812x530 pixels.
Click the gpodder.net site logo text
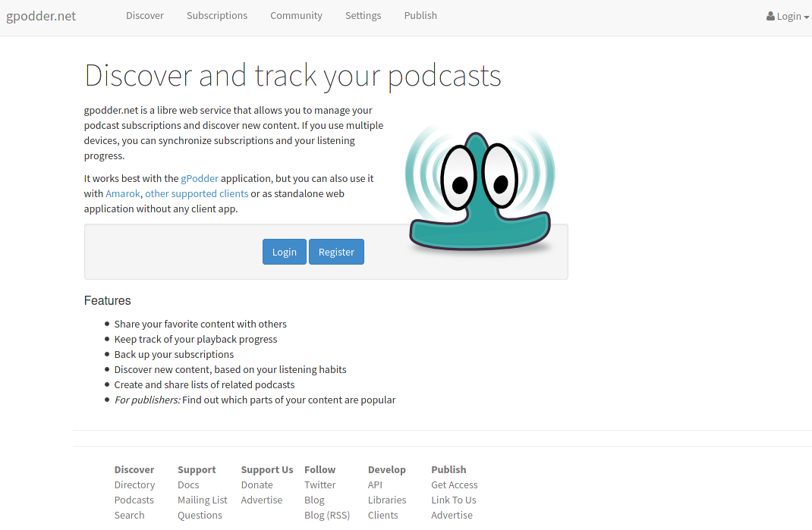coord(41,16)
